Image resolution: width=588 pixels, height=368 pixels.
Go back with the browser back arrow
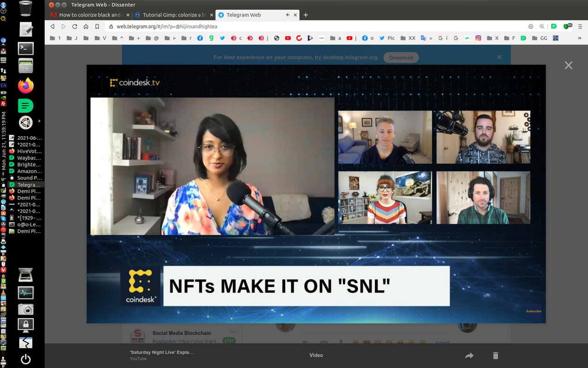click(x=52, y=27)
